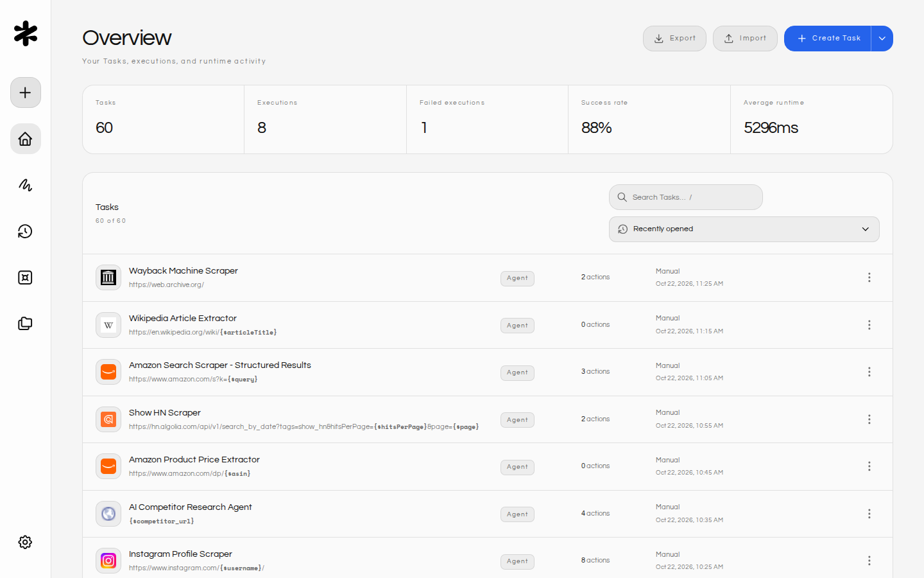
Task: Open the AI Competitor Research Agent title
Action: (191, 507)
